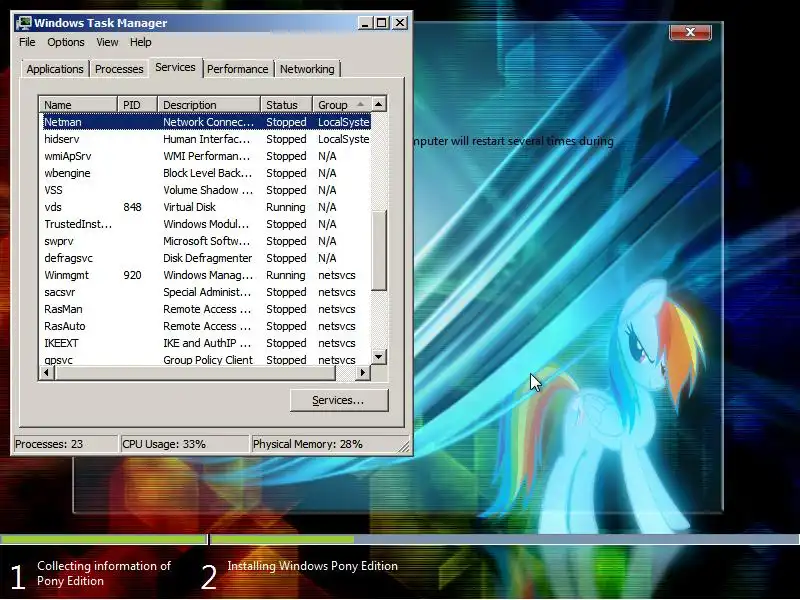
Task: Select the gpsvc service row
Action: pyautogui.click(x=206, y=359)
